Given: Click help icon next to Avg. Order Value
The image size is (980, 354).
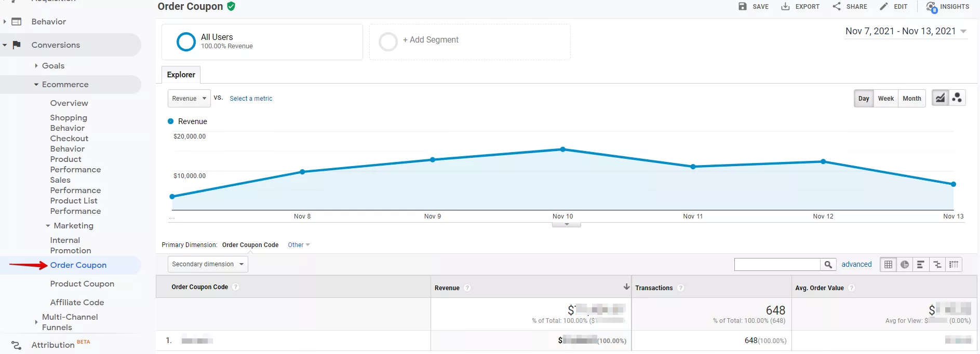Looking at the screenshot, I should [x=852, y=288].
